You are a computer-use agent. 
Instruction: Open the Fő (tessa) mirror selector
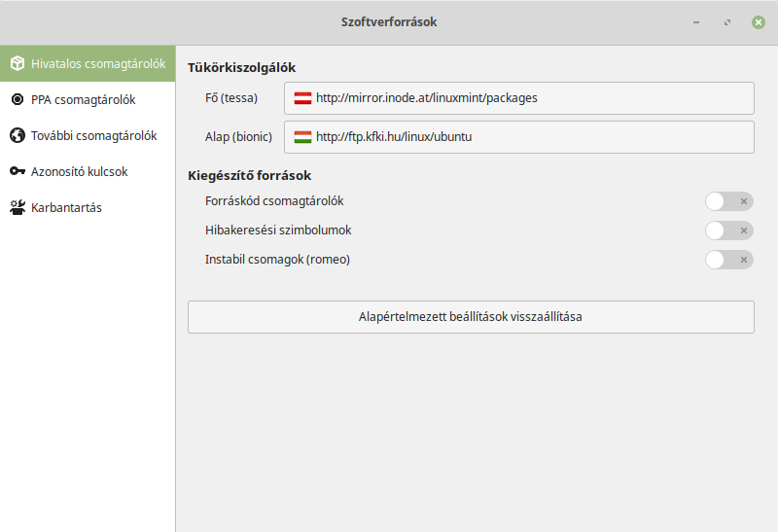(x=519, y=98)
